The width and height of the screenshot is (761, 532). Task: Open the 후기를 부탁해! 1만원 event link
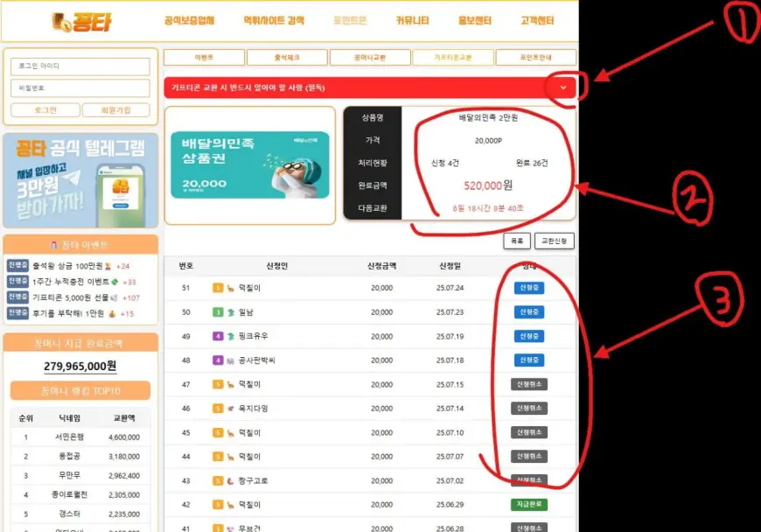tap(68, 313)
